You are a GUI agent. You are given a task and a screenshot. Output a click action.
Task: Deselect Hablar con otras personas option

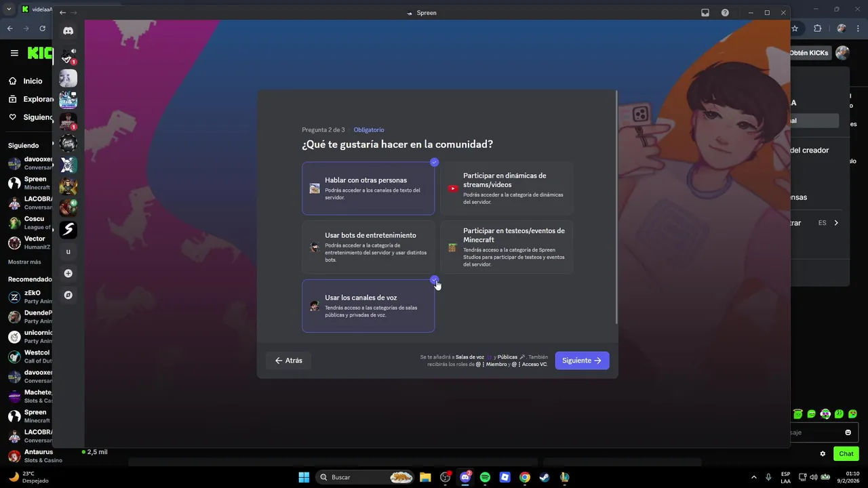click(x=368, y=188)
